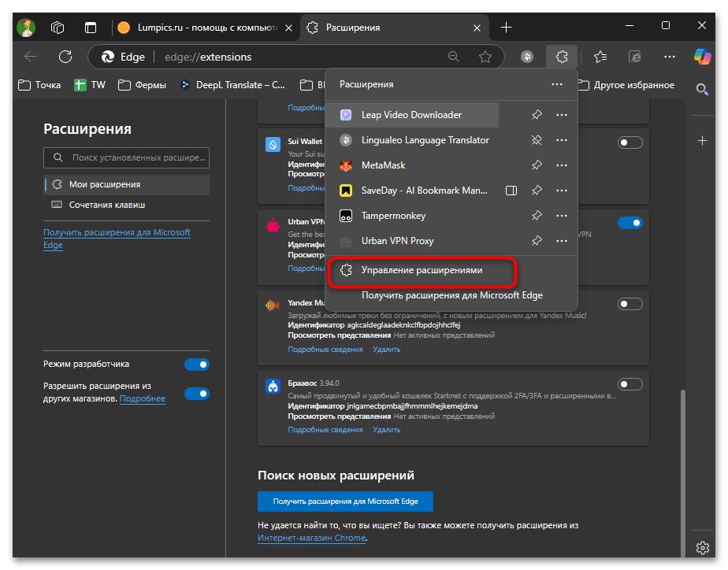Open Сочетания клавиш in sidebar

[x=126, y=205]
